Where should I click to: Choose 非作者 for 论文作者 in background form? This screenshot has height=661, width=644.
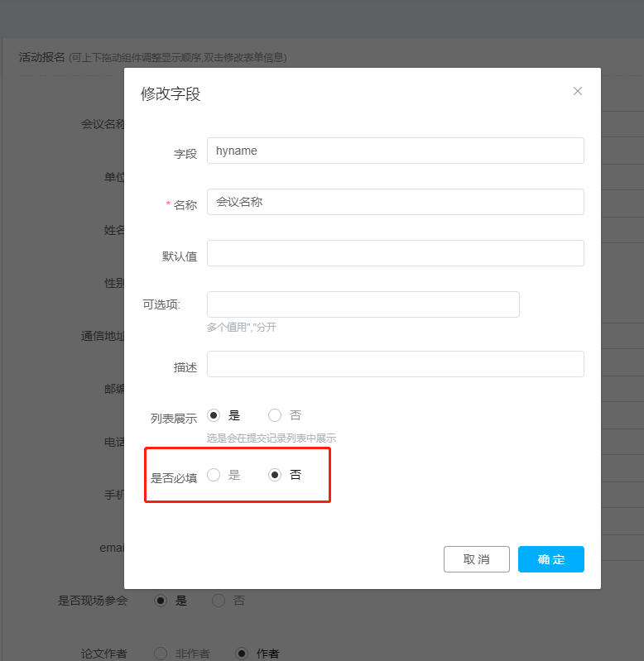coord(161,654)
